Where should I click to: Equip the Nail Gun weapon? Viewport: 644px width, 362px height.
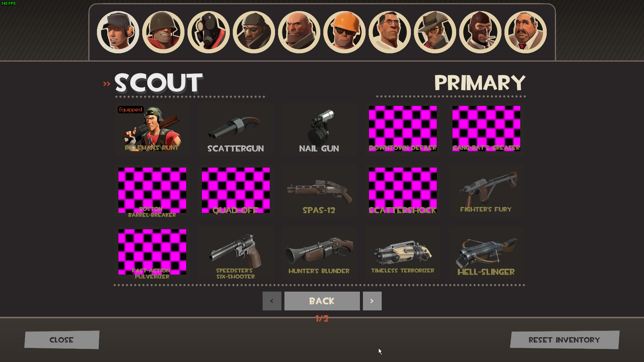(x=319, y=129)
